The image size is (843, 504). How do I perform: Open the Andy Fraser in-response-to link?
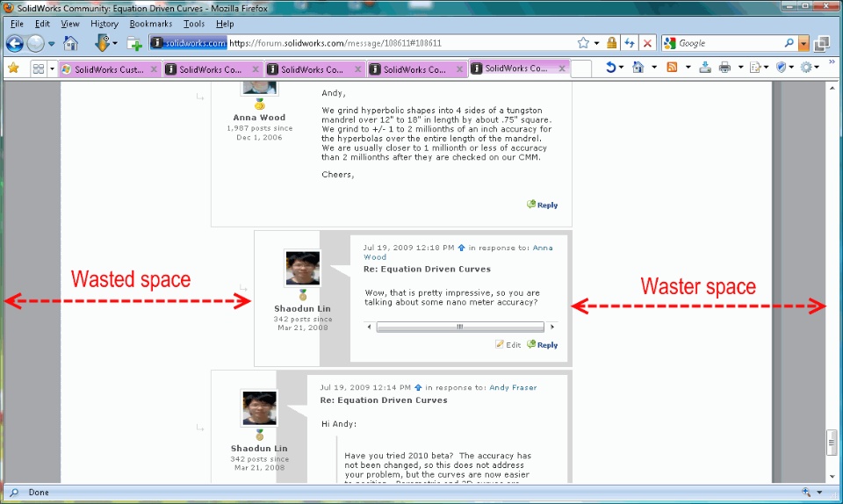(x=513, y=387)
